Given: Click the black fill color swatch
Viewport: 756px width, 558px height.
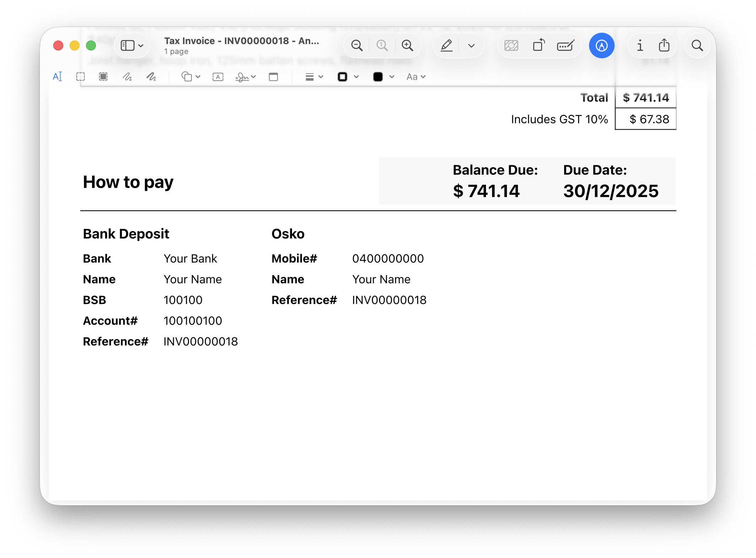Looking at the screenshot, I should pyautogui.click(x=378, y=76).
